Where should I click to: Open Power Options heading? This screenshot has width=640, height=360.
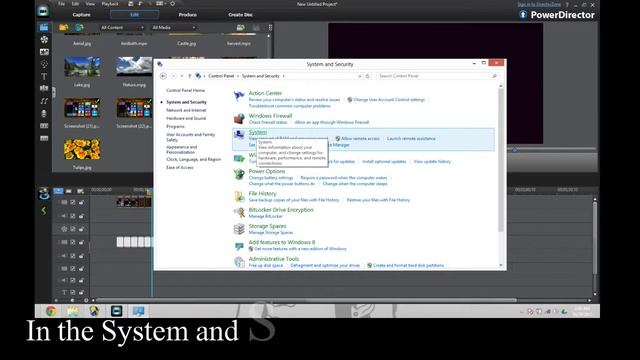click(267, 171)
